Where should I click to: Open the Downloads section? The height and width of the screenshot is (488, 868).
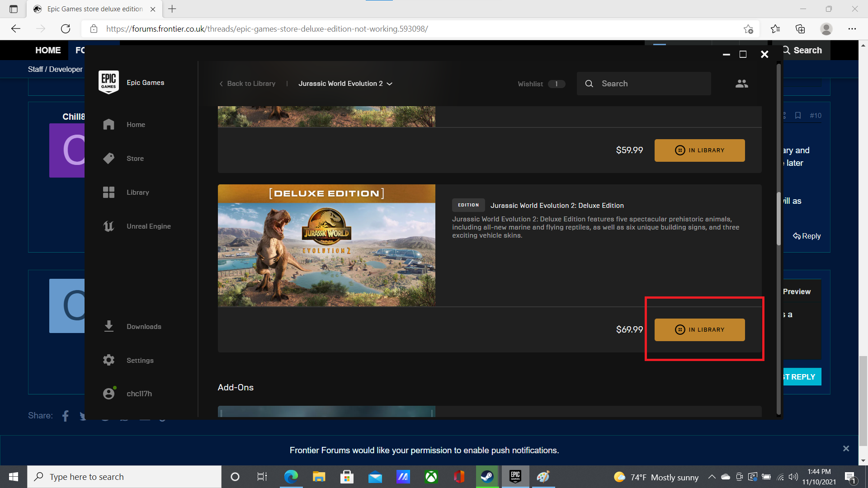pyautogui.click(x=144, y=326)
